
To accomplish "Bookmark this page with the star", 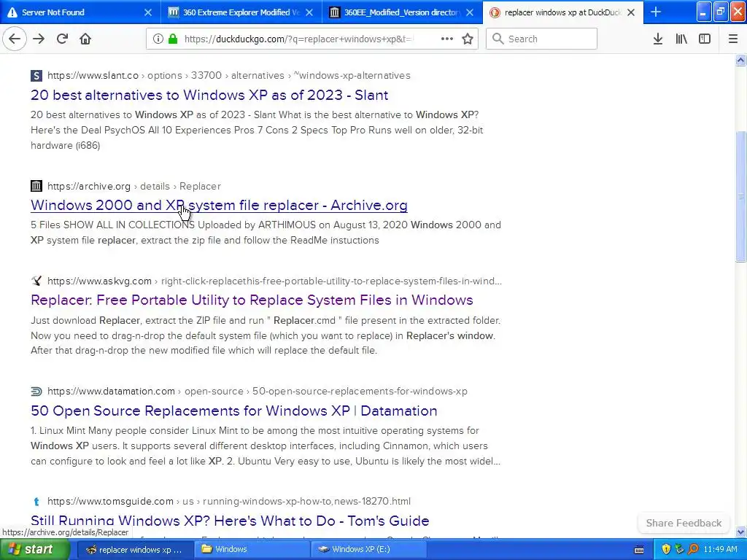I will pyautogui.click(x=468, y=39).
